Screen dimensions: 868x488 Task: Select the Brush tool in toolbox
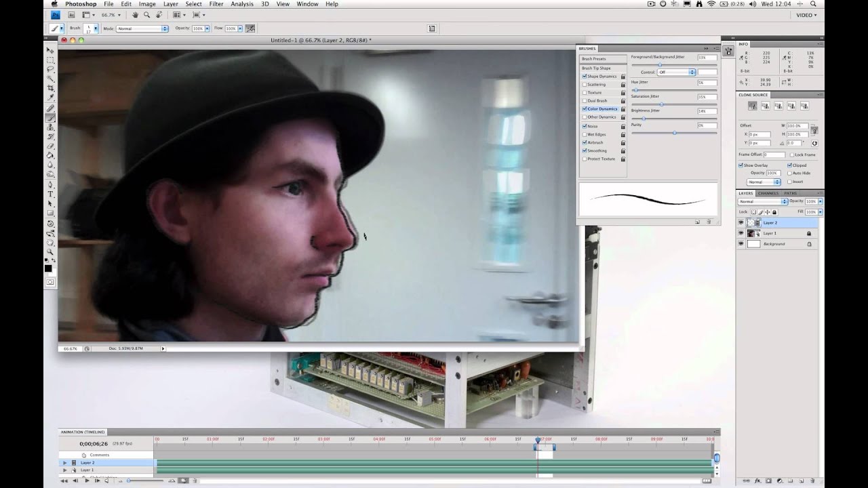click(x=50, y=117)
